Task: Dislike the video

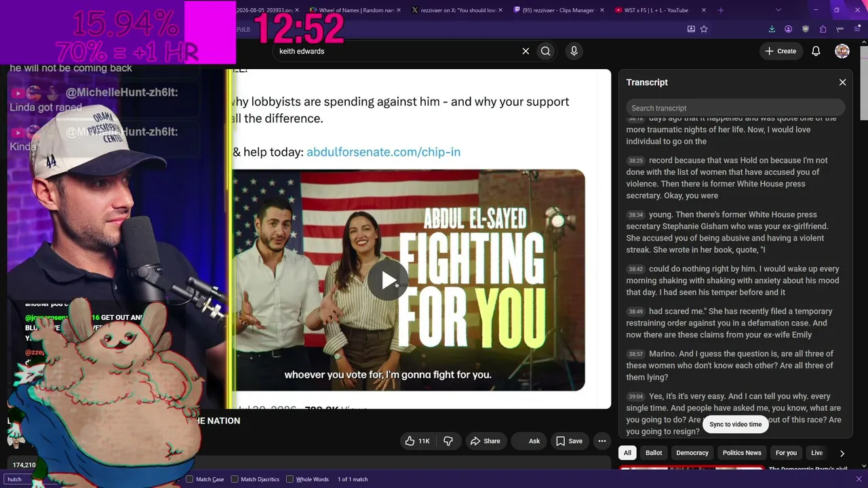Action: tap(448, 441)
